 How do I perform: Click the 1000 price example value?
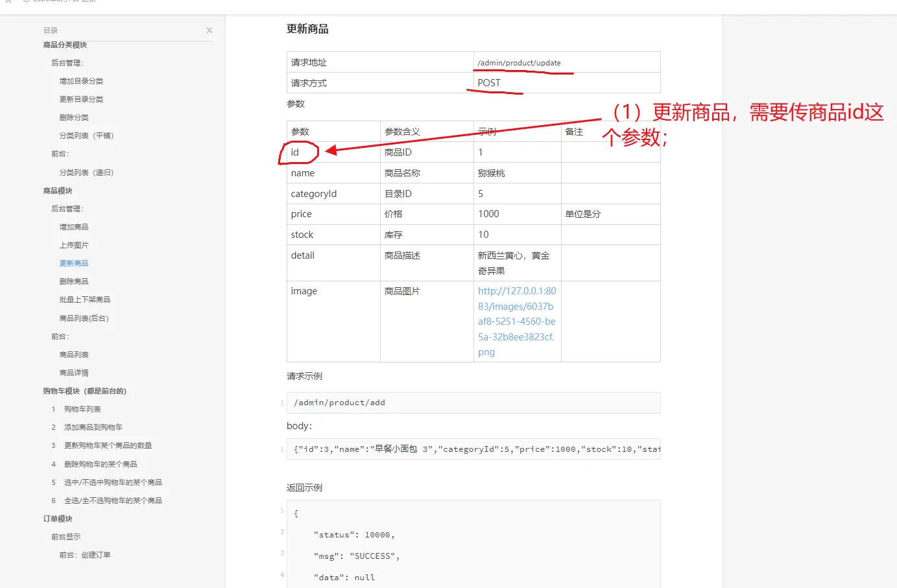488,214
